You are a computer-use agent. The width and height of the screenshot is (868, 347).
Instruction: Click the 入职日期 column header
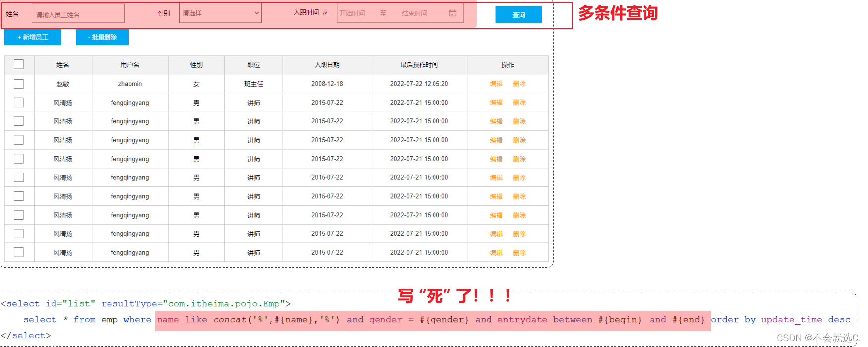pos(327,65)
